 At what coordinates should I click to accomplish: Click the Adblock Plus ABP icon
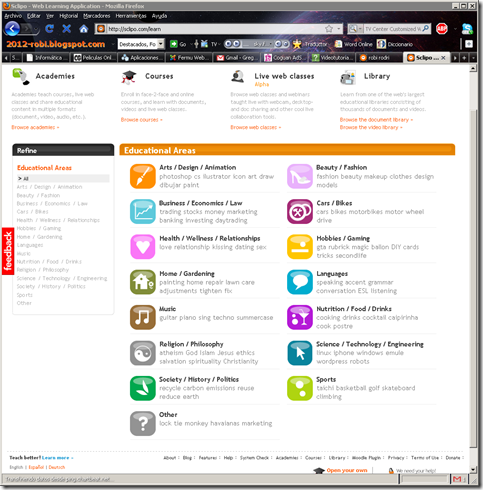click(x=442, y=29)
